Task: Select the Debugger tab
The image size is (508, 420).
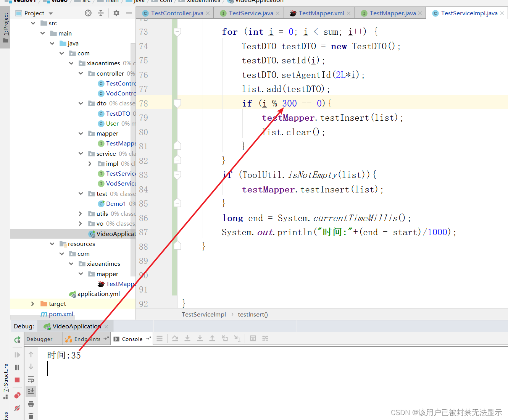Action: pyautogui.click(x=39, y=339)
